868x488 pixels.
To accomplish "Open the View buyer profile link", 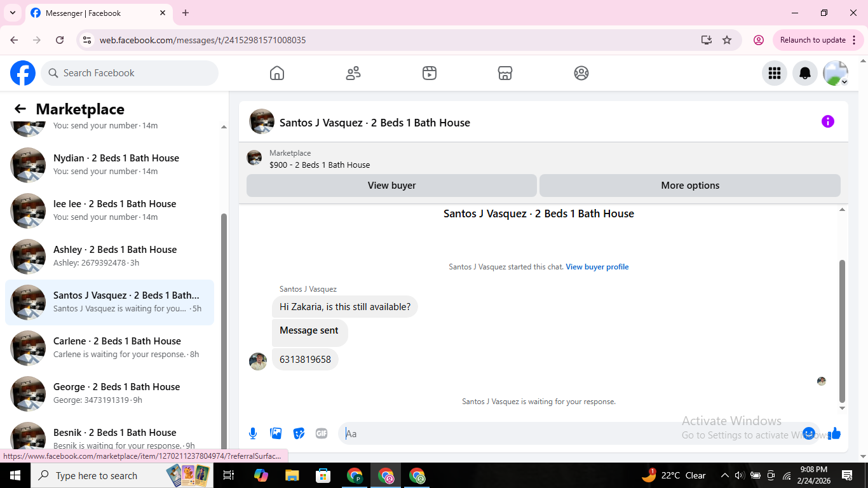I will [x=597, y=267].
